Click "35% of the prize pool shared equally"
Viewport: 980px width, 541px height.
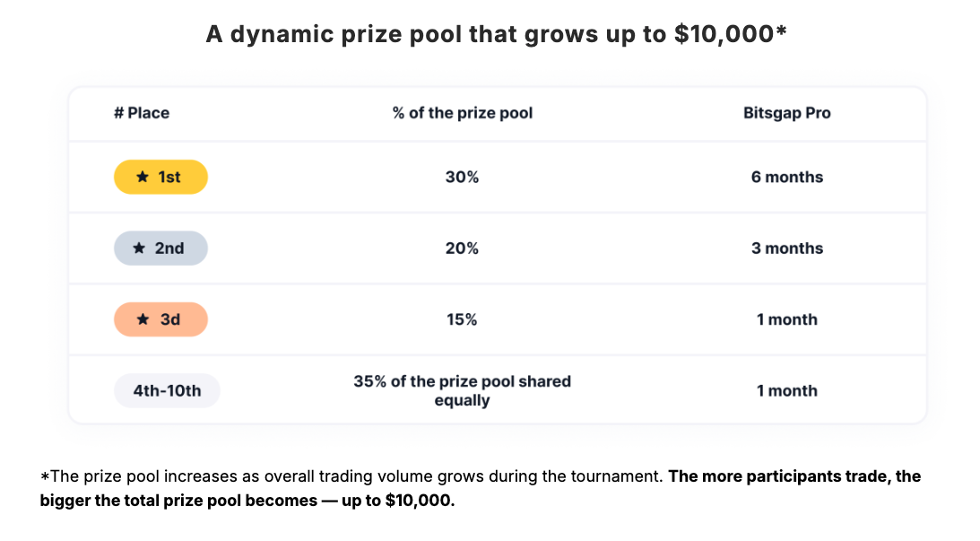(x=462, y=391)
